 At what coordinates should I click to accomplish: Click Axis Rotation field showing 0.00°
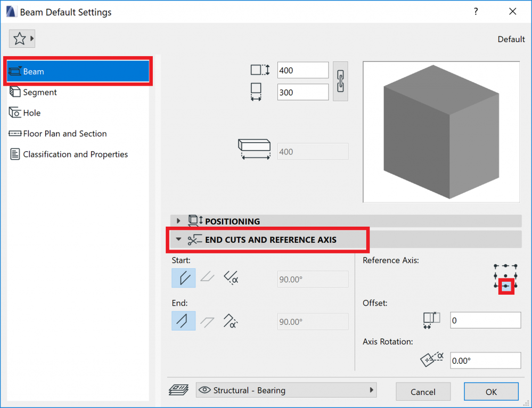pyautogui.click(x=486, y=360)
